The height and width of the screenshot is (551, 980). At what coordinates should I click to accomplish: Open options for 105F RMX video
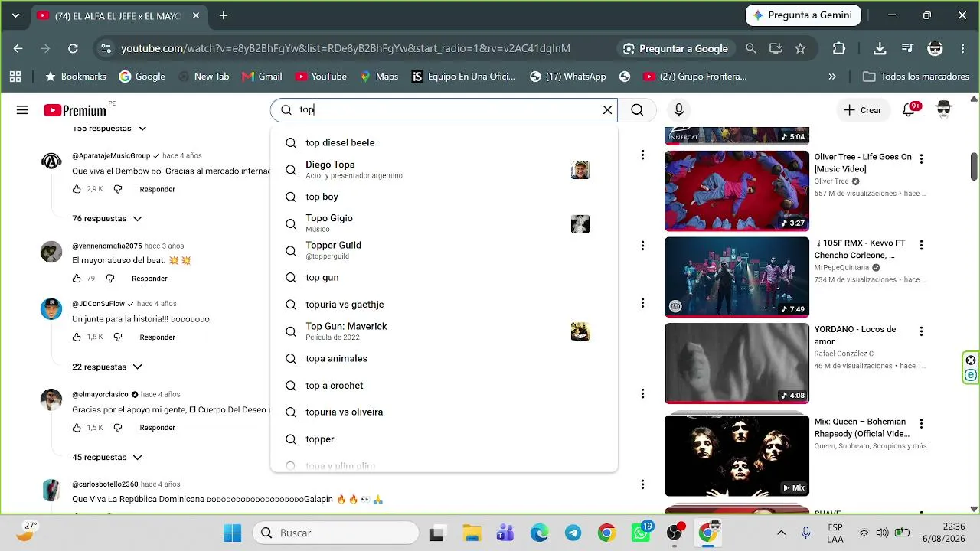point(921,245)
